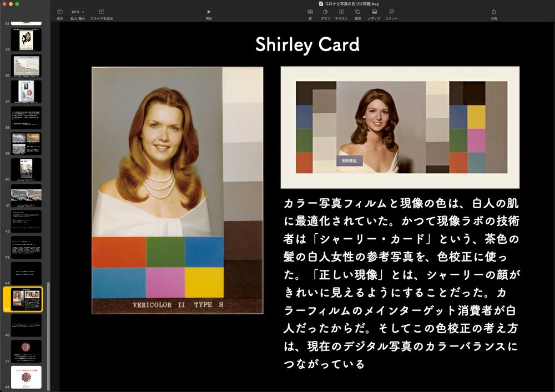Select slide 38 text thumbnail
Image resolution: width=555 pixels, height=392 pixels.
26,118
